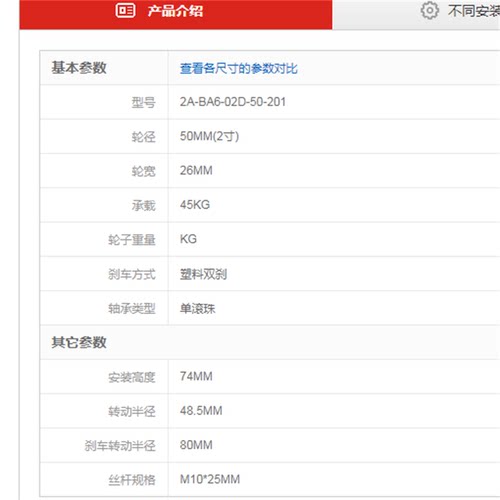Click the 型号 label

(143, 102)
